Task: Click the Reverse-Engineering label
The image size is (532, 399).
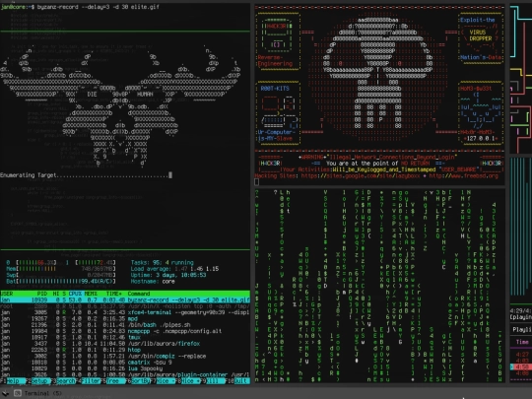Action: 275,60
